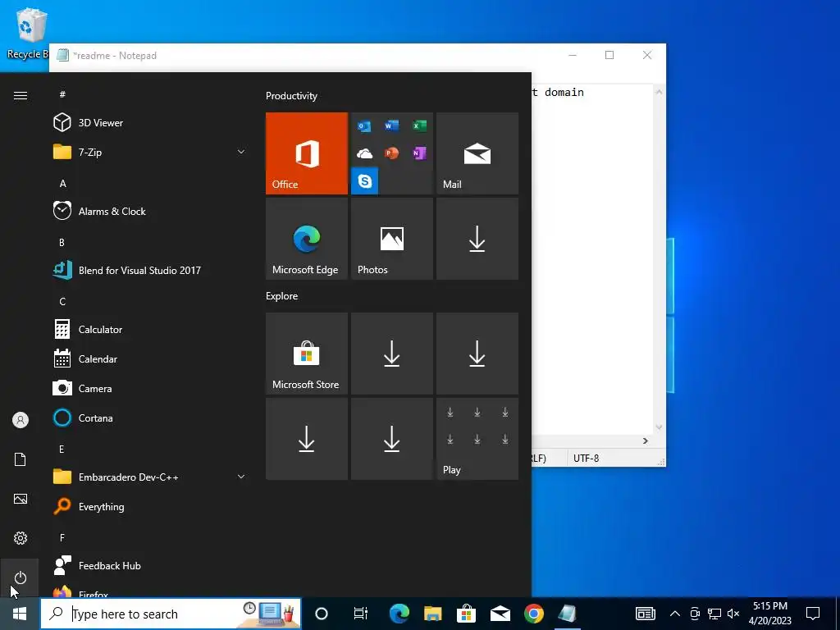The image size is (840, 630).
Task: Launch Cortana from app list
Action: 150,418
